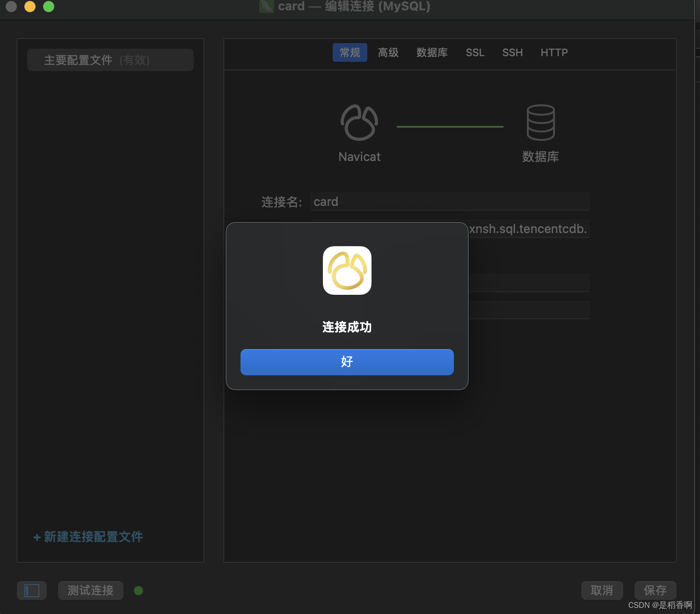
Task: Click the database cylinder icon
Action: 541,122
